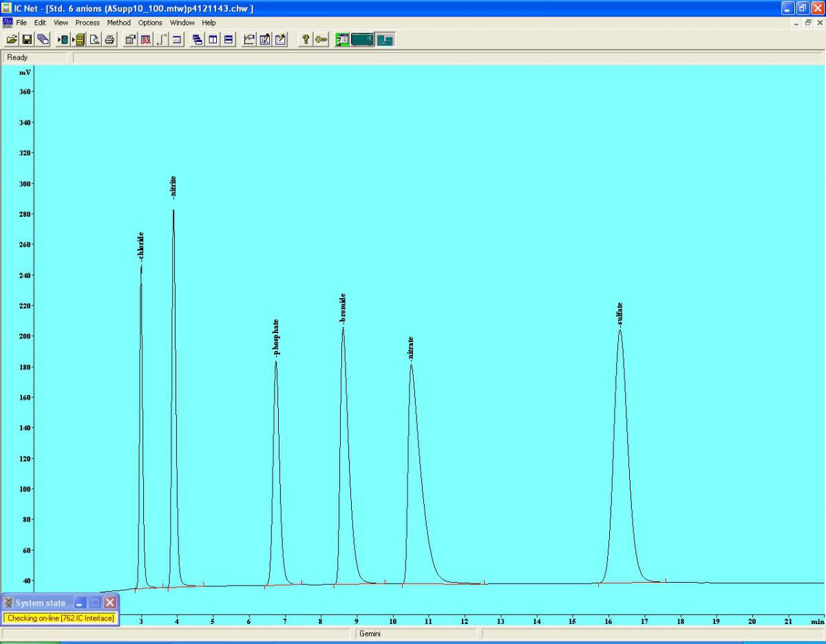Click the nitrate peak label

[x=411, y=348]
